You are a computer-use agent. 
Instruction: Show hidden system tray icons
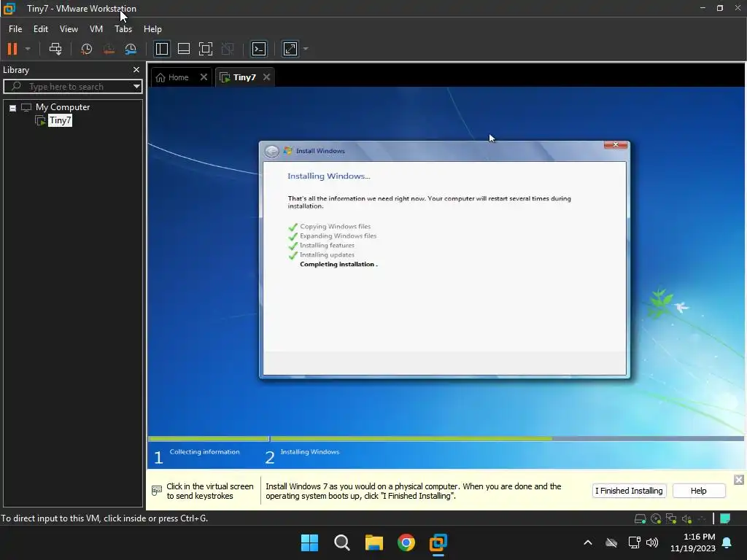[x=588, y=542]
